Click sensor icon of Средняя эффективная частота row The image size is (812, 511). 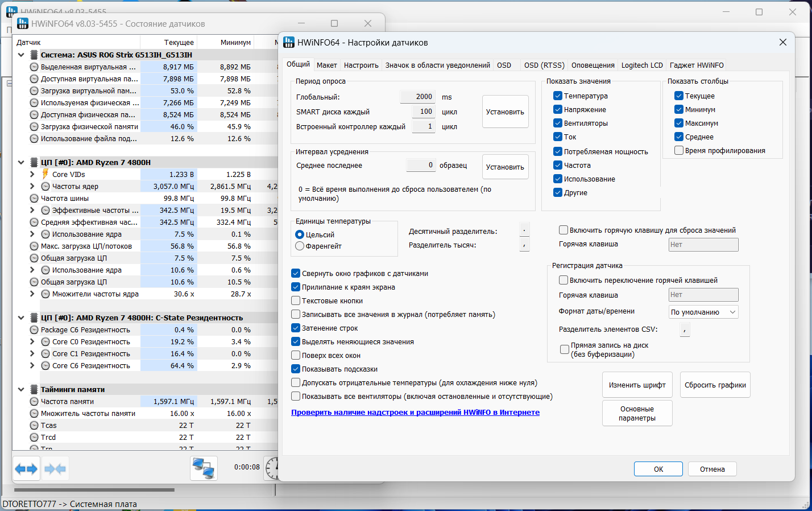(34, 222)
